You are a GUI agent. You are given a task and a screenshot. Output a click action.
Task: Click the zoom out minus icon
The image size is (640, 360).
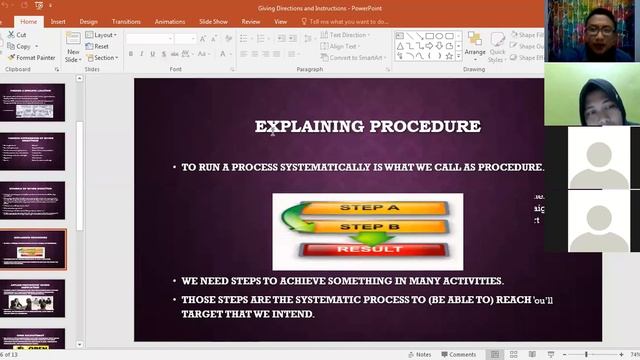(x=564, y=355)
